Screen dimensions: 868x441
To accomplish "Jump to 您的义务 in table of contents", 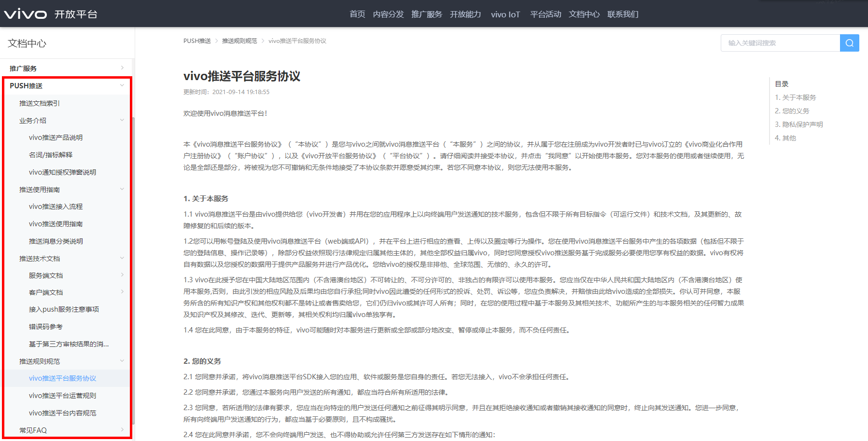I will (792, 111).
